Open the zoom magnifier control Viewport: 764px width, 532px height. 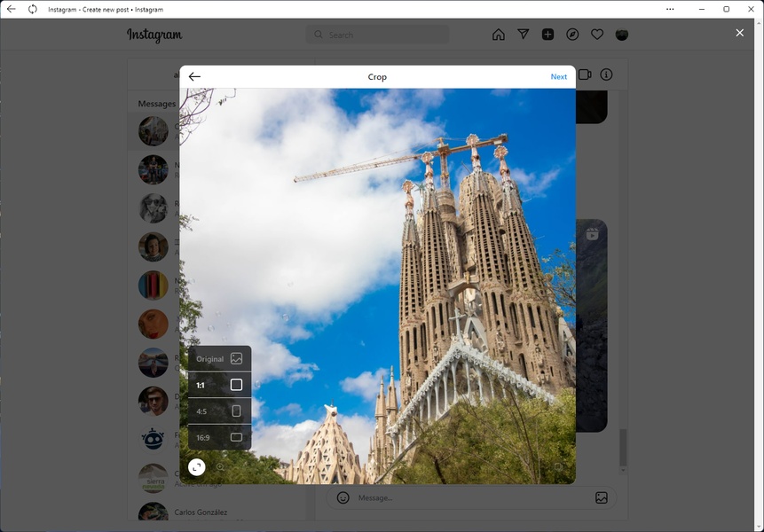click(x=221, y=466)
